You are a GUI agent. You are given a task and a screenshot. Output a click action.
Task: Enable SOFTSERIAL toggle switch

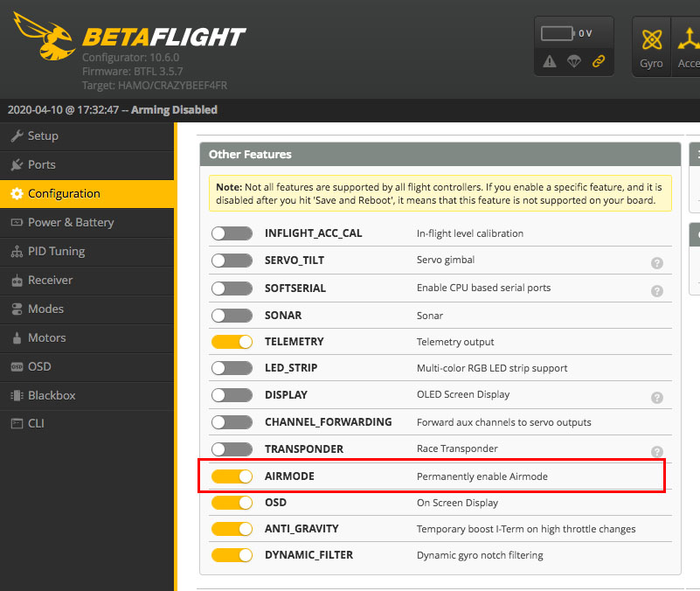pos(232,288)
